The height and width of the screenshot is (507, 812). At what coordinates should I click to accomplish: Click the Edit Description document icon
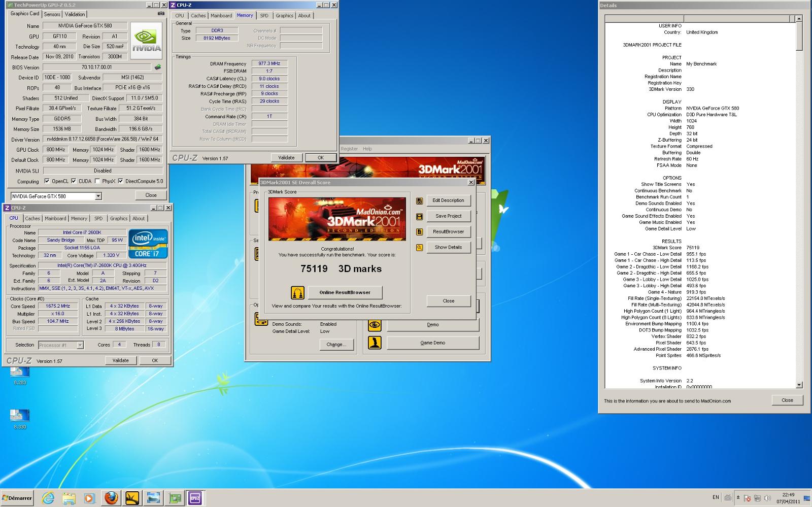point(419,200)
